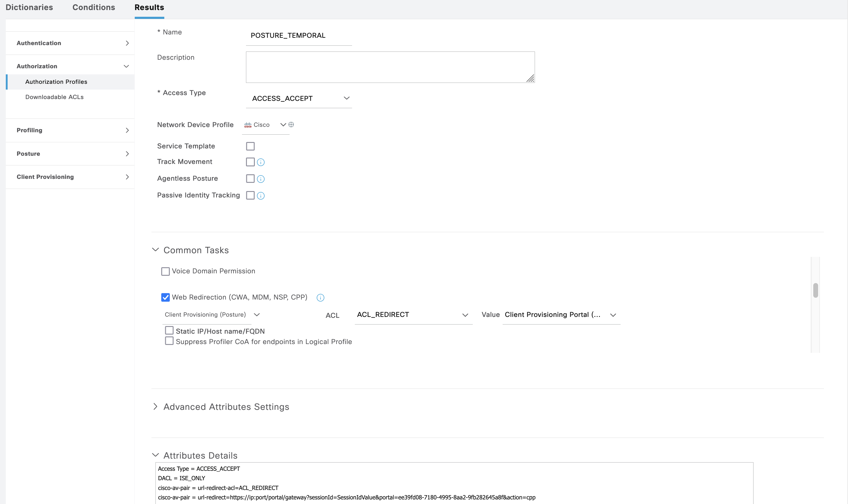Click globe icon beside Network Device Profile
This screenshot has width=848, height=504.
tap(291, 125)
